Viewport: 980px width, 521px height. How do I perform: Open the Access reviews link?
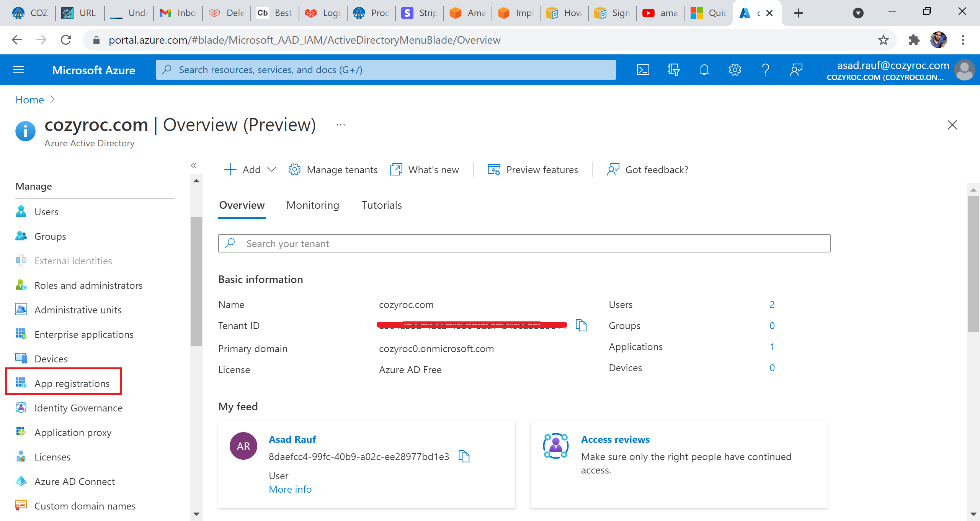coord(615,439)
